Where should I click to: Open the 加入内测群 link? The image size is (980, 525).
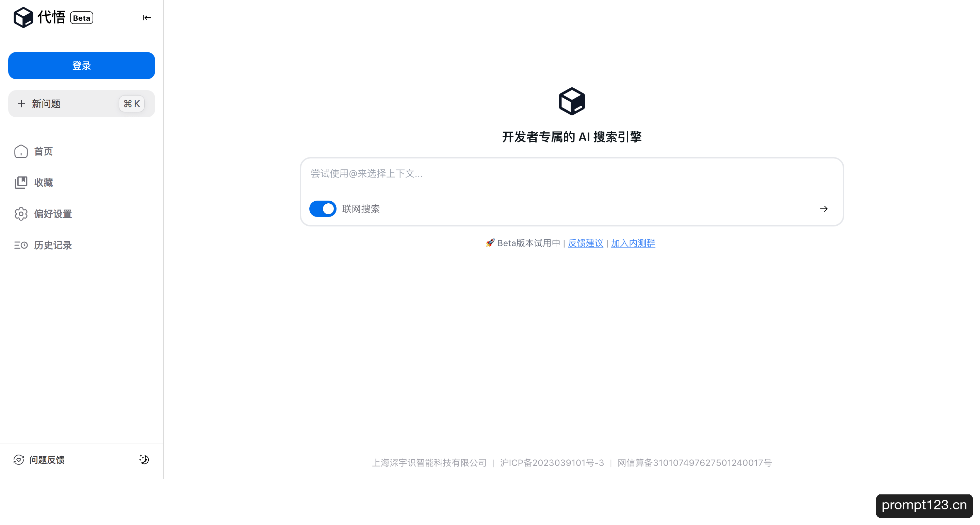point(633,243)
